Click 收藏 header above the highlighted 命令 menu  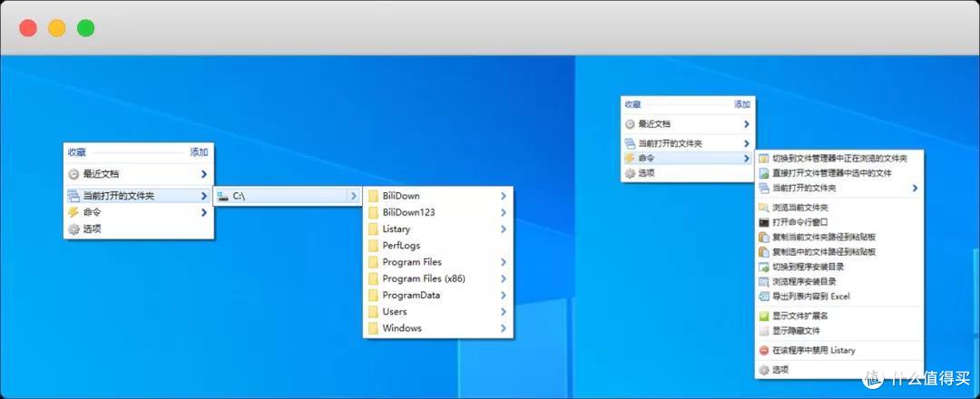(632, 105)
